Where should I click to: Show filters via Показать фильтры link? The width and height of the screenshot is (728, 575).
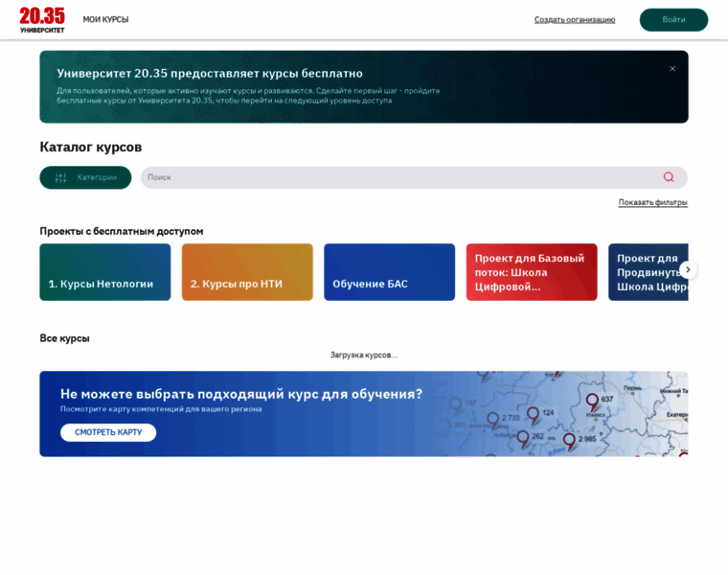[652, 202]
